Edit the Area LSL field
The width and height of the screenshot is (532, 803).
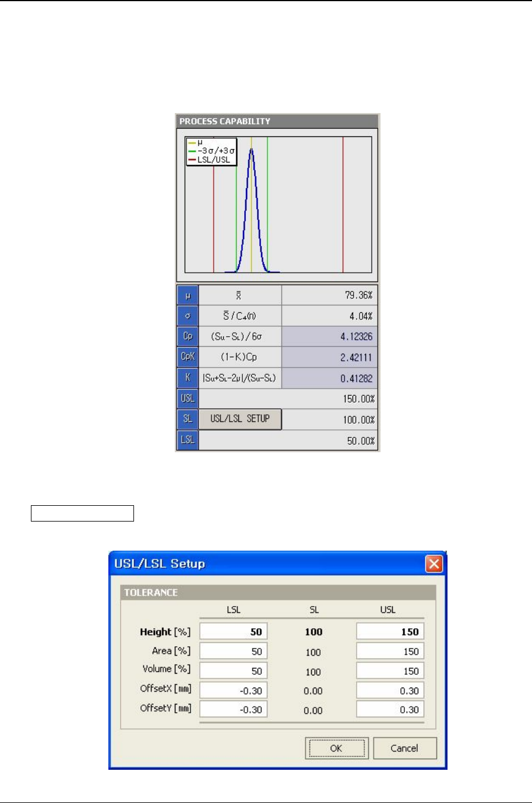233,651
